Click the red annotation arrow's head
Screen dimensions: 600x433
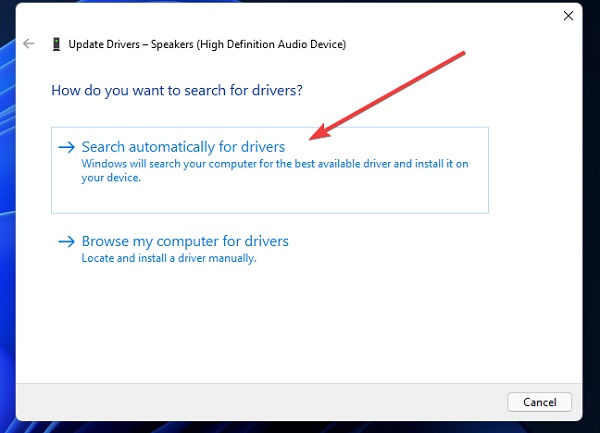(x=319, y=133)
